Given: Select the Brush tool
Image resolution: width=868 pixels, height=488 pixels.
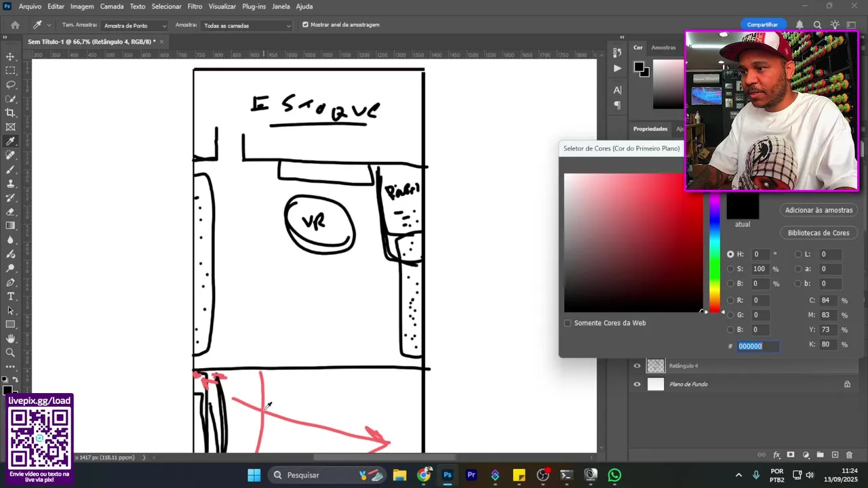Looking at the screenshot, I should click(10, 169).
